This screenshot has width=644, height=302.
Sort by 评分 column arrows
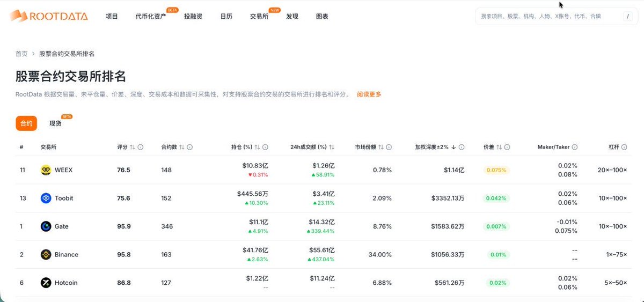(x=133, y=147)
